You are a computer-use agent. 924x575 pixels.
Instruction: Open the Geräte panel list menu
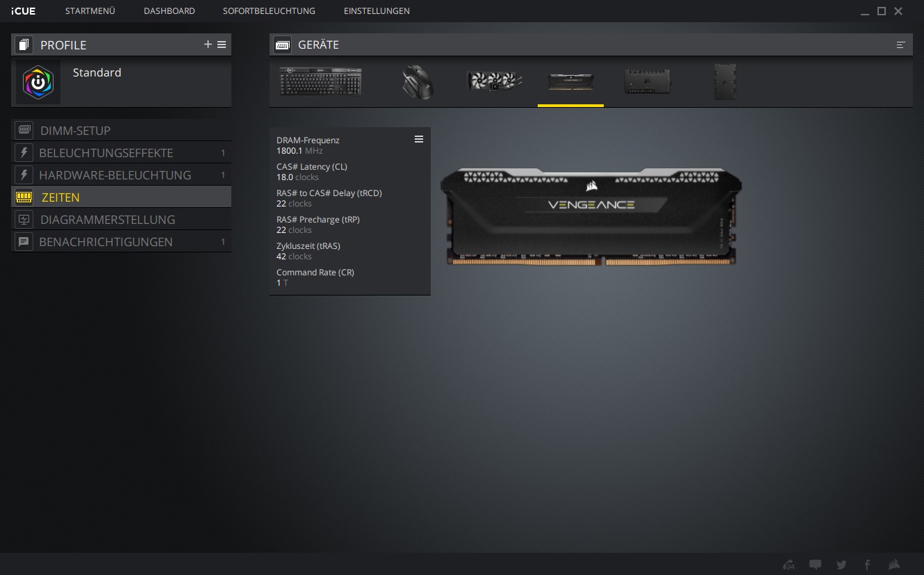click(901, 44)
